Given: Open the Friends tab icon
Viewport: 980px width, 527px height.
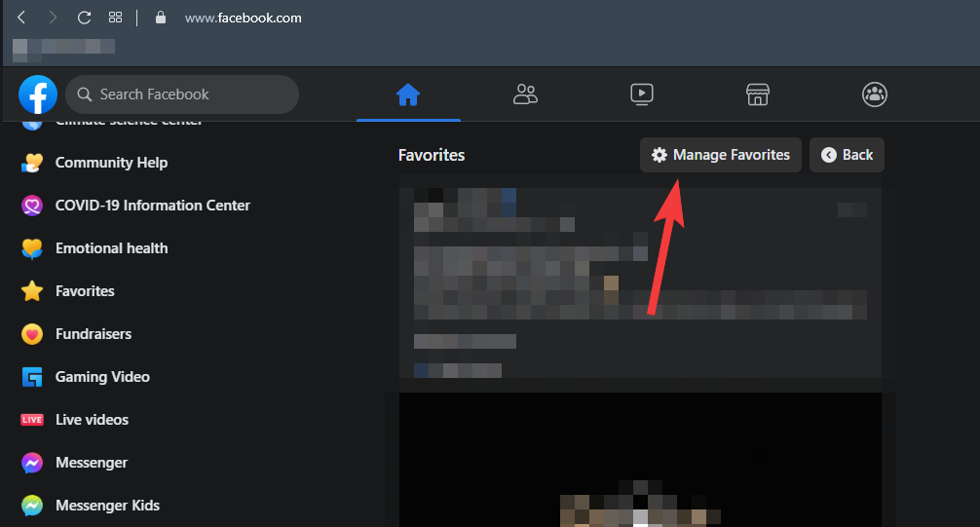Looking at the screenshot, I should pyautogui.click(x=525, y=94).
